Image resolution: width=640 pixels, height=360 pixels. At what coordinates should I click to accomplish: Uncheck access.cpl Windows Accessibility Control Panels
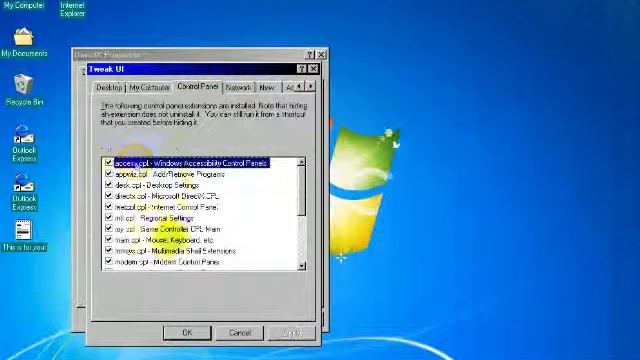coord(109,162)
